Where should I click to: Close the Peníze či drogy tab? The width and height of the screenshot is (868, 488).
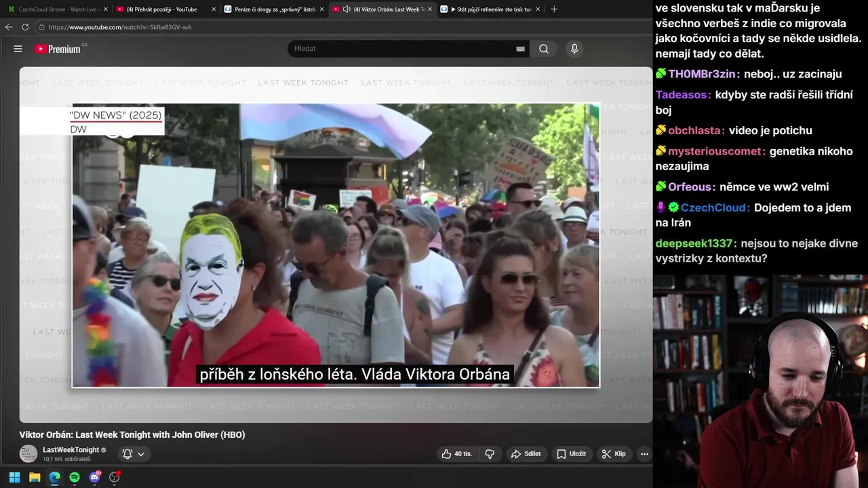click(321, 9)
